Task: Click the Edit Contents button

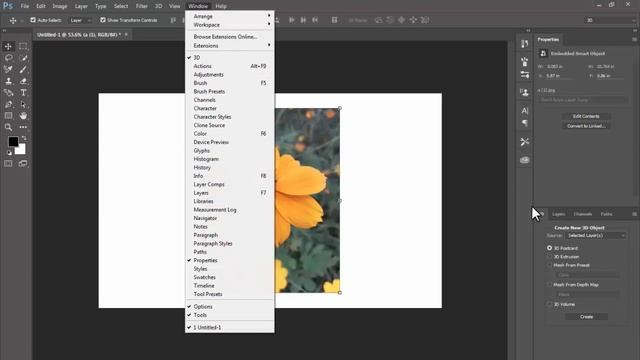Action: pyautogui.click(x=586, y=116)
